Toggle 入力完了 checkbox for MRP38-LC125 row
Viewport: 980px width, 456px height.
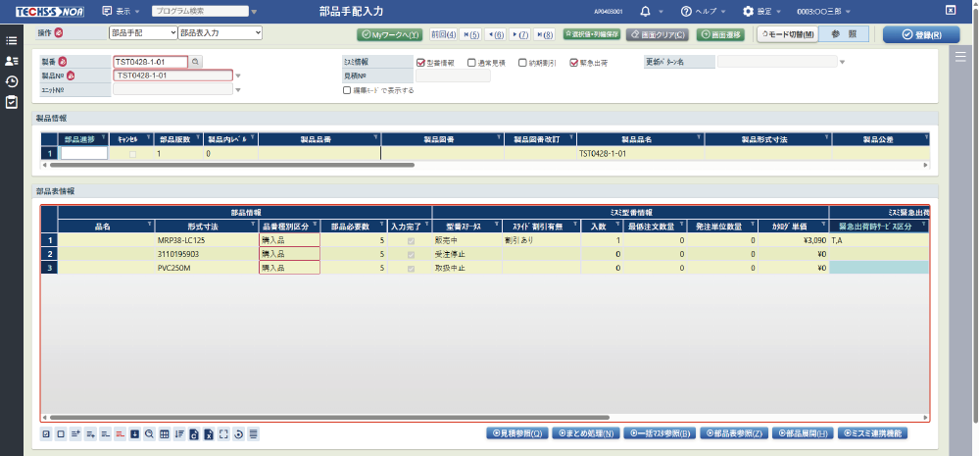tap(410, 240)
